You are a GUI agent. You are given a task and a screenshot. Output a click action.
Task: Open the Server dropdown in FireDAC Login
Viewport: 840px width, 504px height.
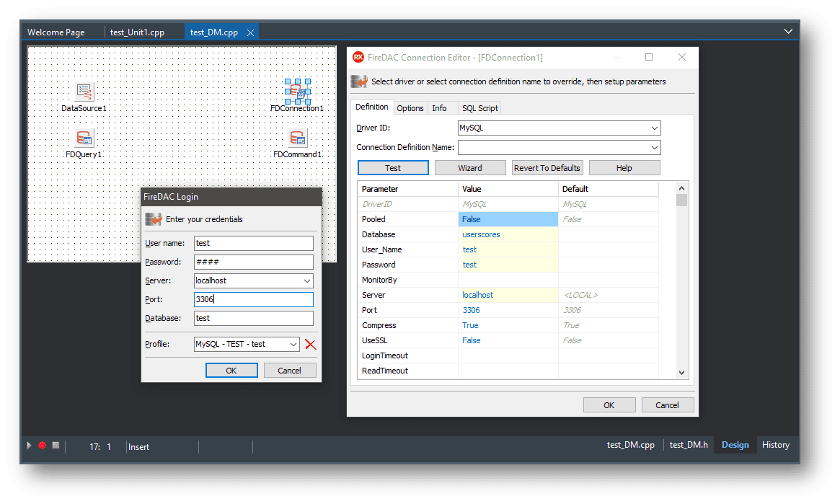point(307,280)
